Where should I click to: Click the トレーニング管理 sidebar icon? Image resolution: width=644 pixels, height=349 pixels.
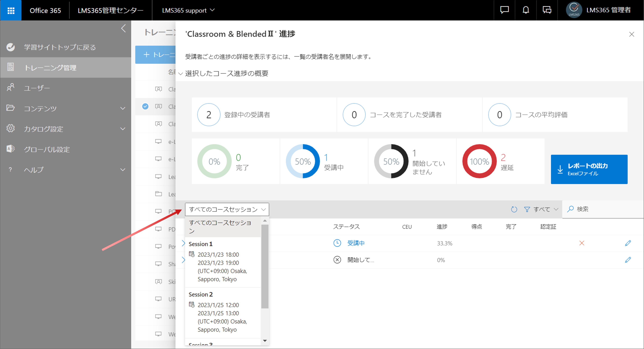[x=11, y=67]
